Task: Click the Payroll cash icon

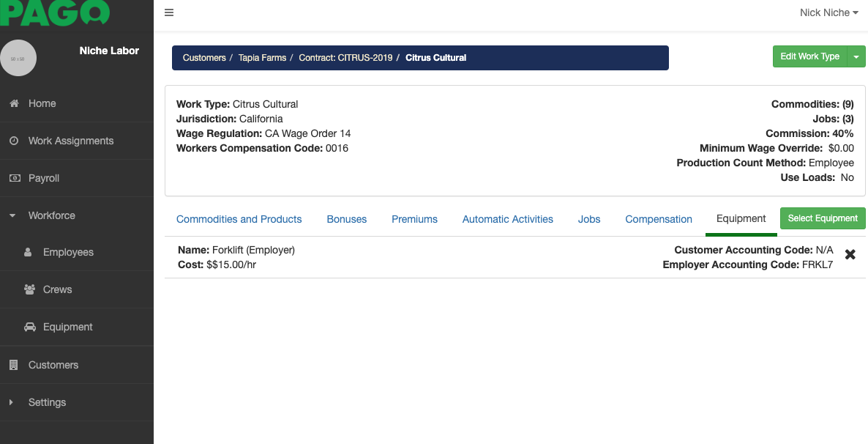Action: coord(14,178)
